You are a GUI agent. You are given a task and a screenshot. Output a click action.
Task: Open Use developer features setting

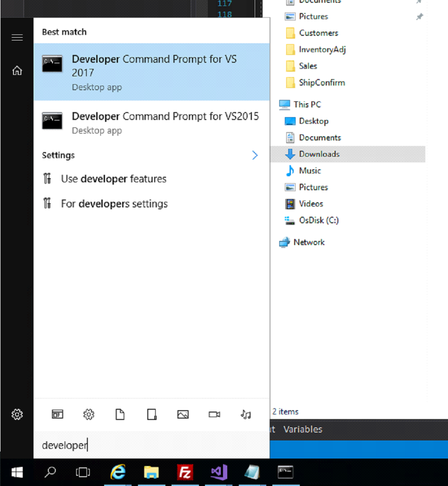pos(114,179)
